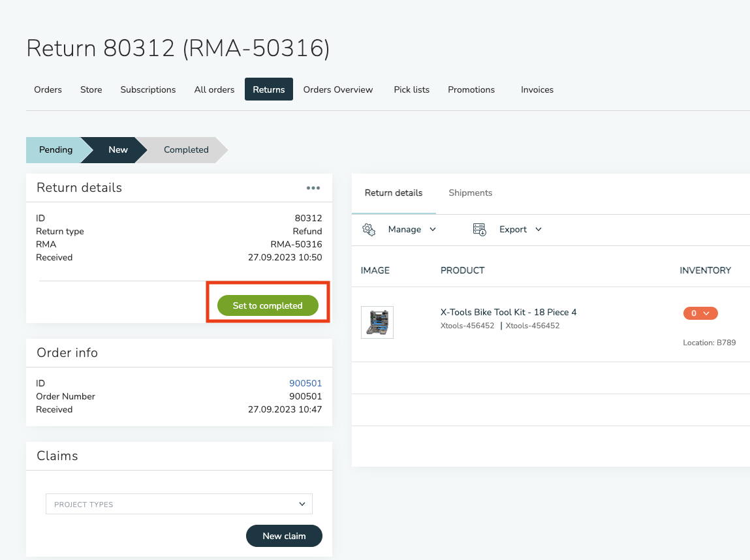
Task: Click the Refund return type value
Action: coord(307,232)
